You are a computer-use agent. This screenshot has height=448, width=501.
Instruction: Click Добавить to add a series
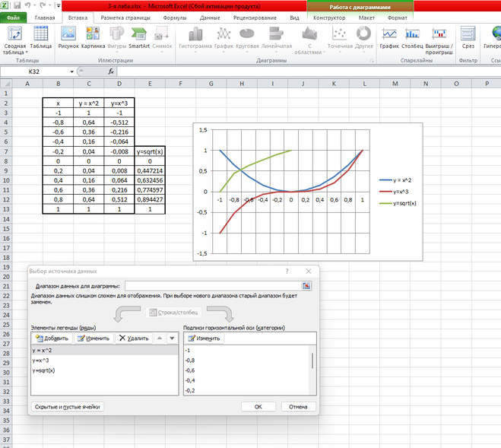pos(52,338)
